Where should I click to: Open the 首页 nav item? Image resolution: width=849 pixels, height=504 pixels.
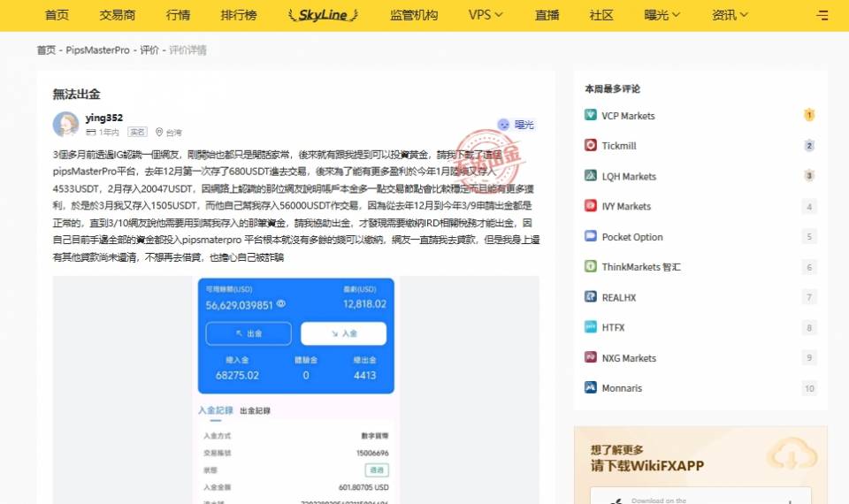point(57,15)
